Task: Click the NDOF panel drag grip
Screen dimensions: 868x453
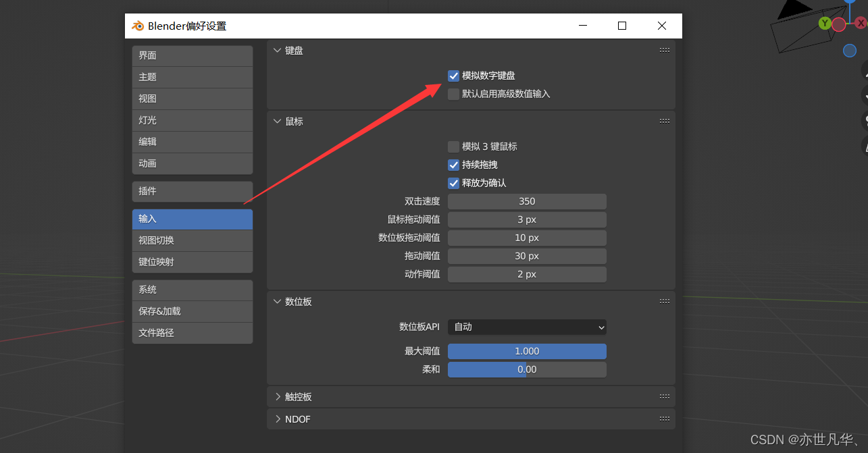Action: pyautogui.click(x=665, y=419)
